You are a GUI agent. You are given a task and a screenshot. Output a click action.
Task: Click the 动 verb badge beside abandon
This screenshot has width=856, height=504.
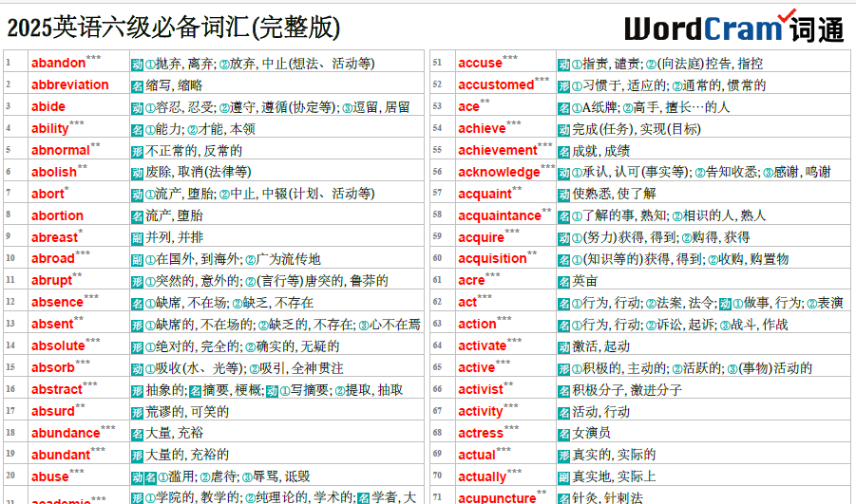(137, 64)
